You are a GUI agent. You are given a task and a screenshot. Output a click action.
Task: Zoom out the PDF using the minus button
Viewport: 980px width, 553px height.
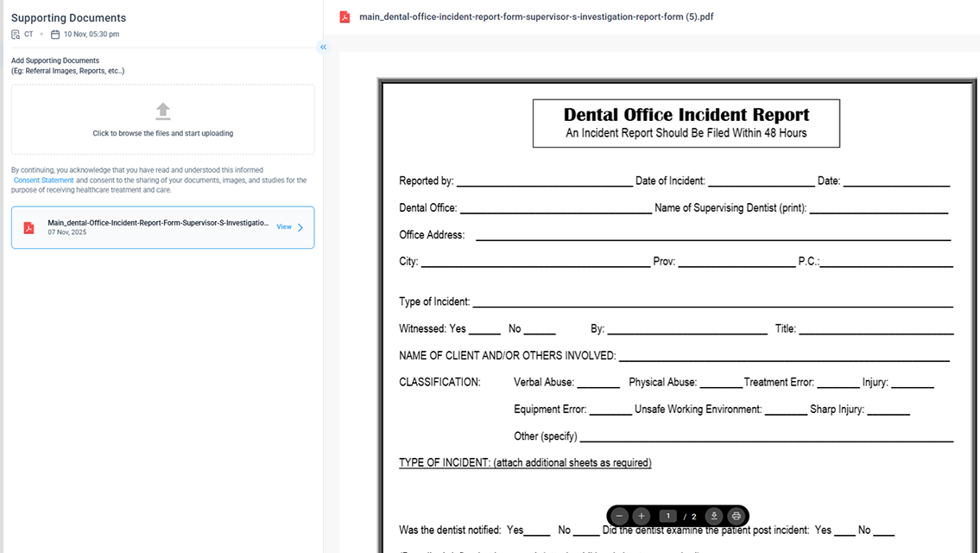[619, 516]
